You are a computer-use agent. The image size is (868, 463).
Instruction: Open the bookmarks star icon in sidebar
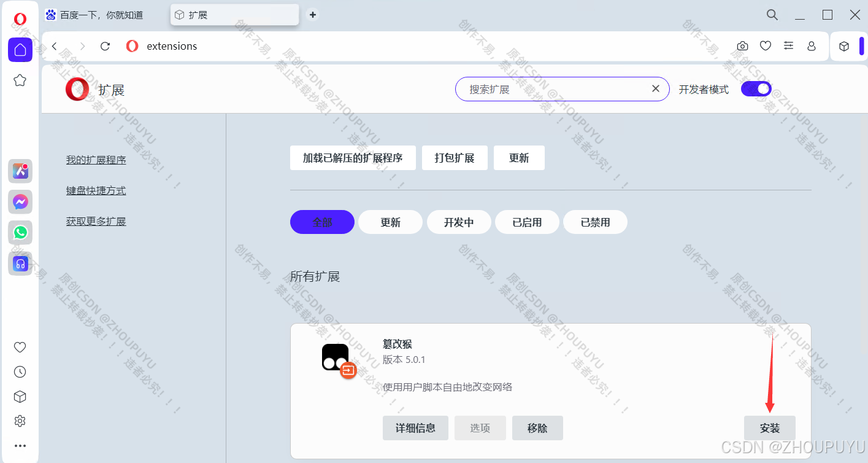[20, 80]
